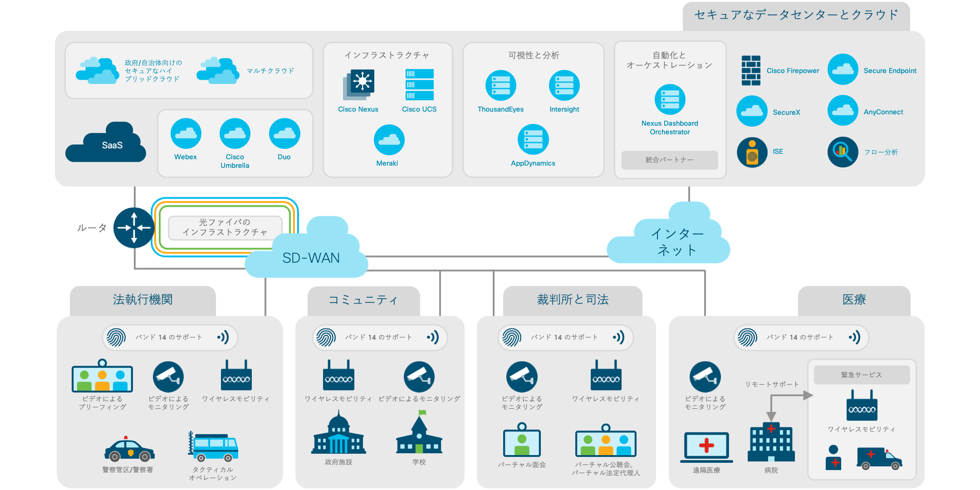Click the 緊急サービス label box

(x=862, y=375)
